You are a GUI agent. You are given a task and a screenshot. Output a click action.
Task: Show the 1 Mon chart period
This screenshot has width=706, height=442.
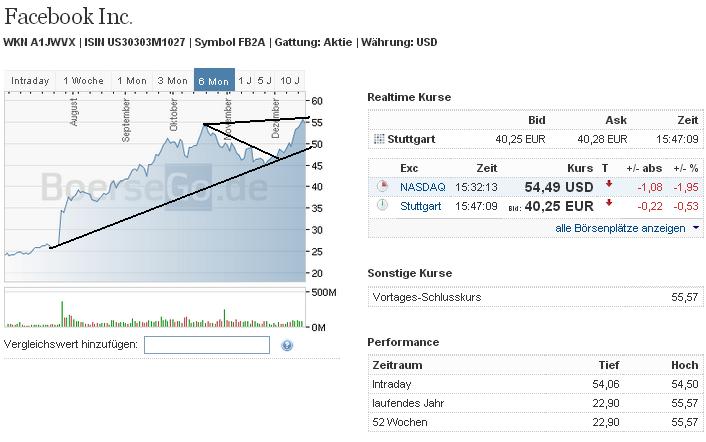tap(132, 81)
